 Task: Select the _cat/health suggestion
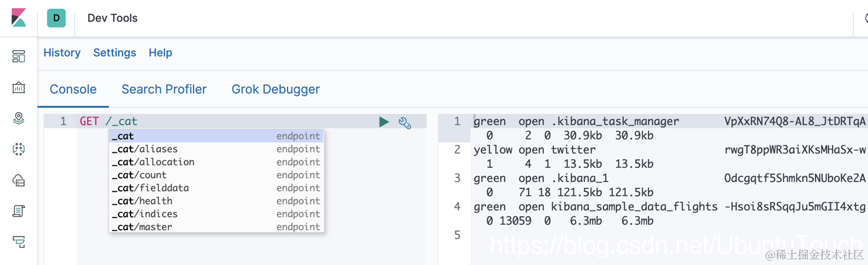(x=216, y=201)
